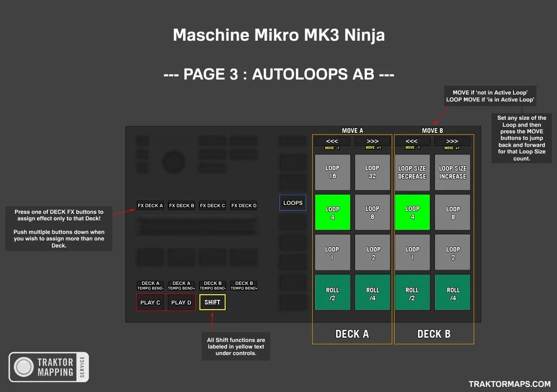This screenshot has width=557, height=392.
Task: Click the DECK A TEMPO BEND- label
Action: pos(150,286)
